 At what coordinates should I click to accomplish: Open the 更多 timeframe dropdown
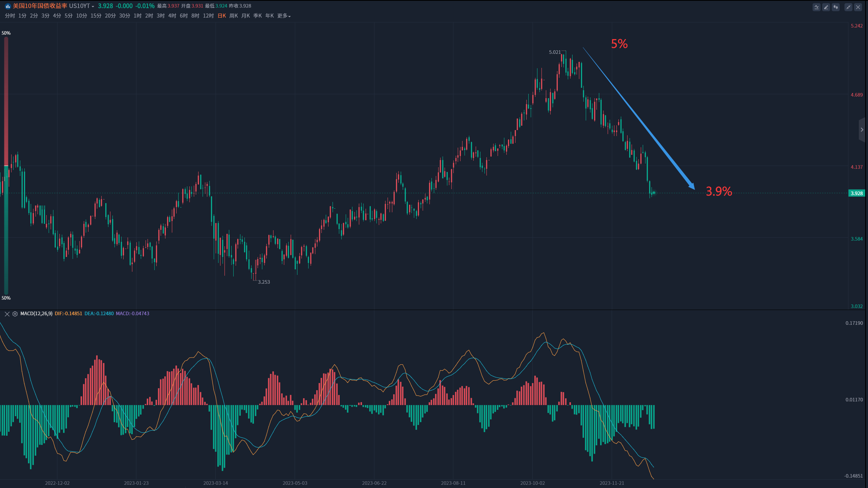284,16
